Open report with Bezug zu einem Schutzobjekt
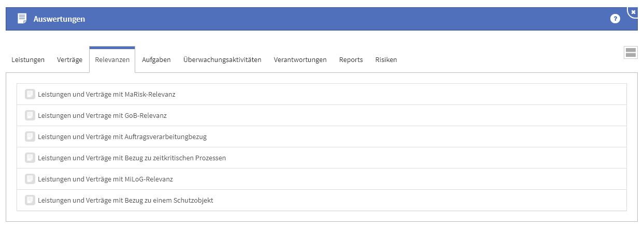Image resolution: width=644 pixels, height=228 pixels. point(125,200)
